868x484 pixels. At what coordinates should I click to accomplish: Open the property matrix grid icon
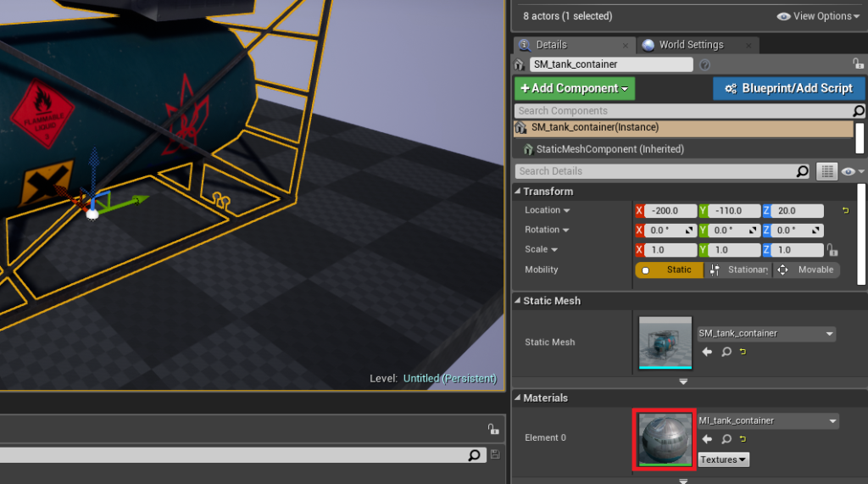tap(827, 172)
